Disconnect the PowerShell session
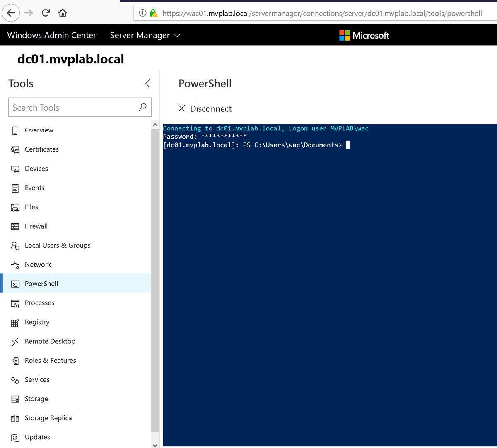This screenshot has height=448, width=497. [205, 108]
